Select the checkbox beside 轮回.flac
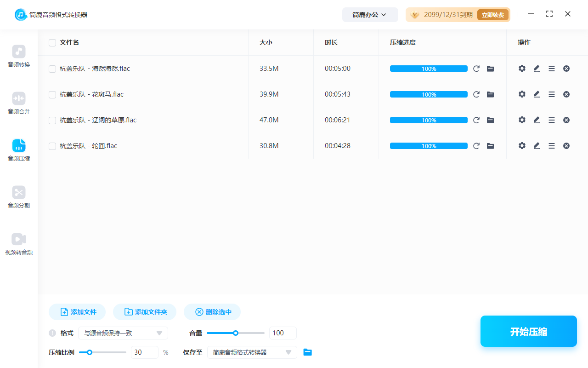Viewport: 588px width, 368px height. point(52,145)
